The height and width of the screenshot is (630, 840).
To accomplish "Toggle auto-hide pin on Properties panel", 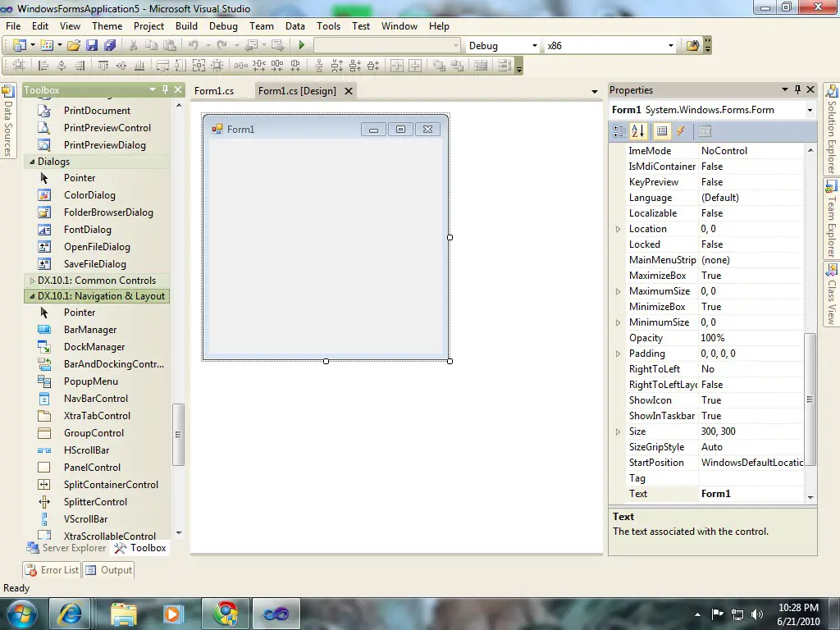I will pyautogui.click(x=797, y=90).
